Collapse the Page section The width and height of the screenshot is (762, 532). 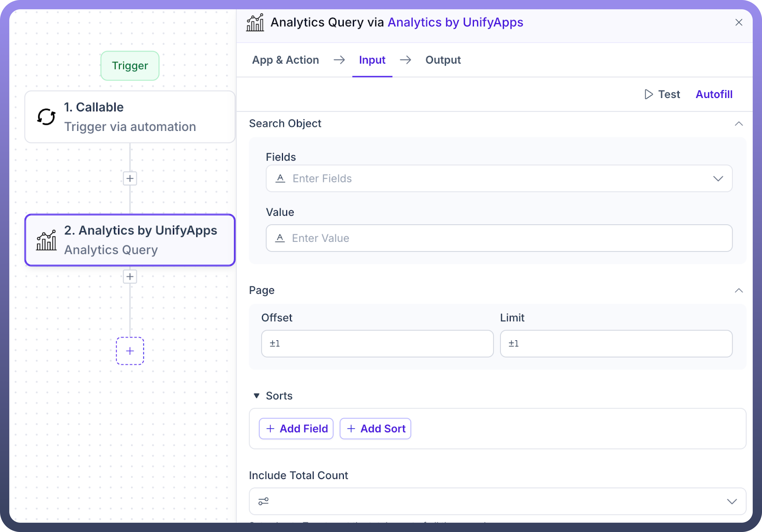[x=739, y=291]
